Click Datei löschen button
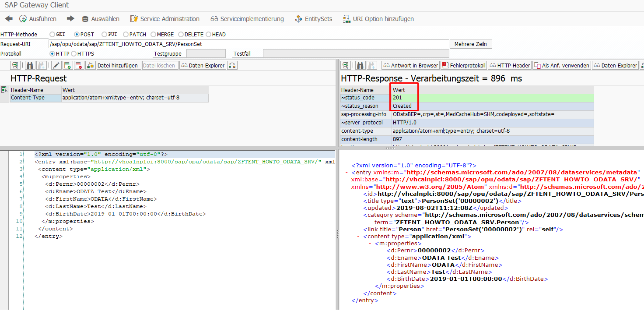 [x=159, y=65]
